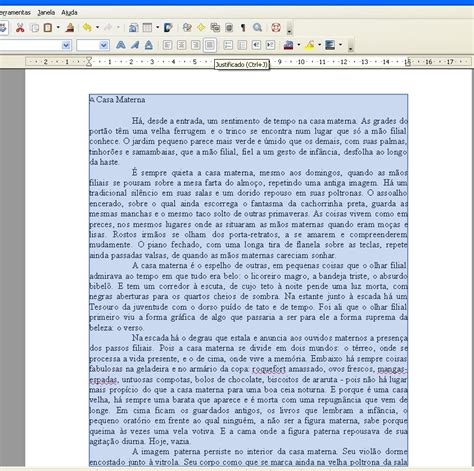Expand the formatting toolbar overflow handle

pos(350,46)
